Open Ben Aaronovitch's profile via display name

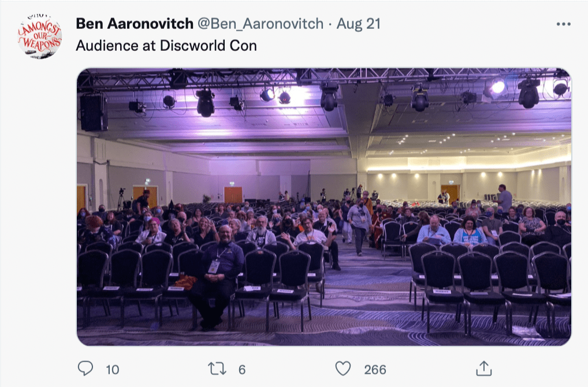135,24
